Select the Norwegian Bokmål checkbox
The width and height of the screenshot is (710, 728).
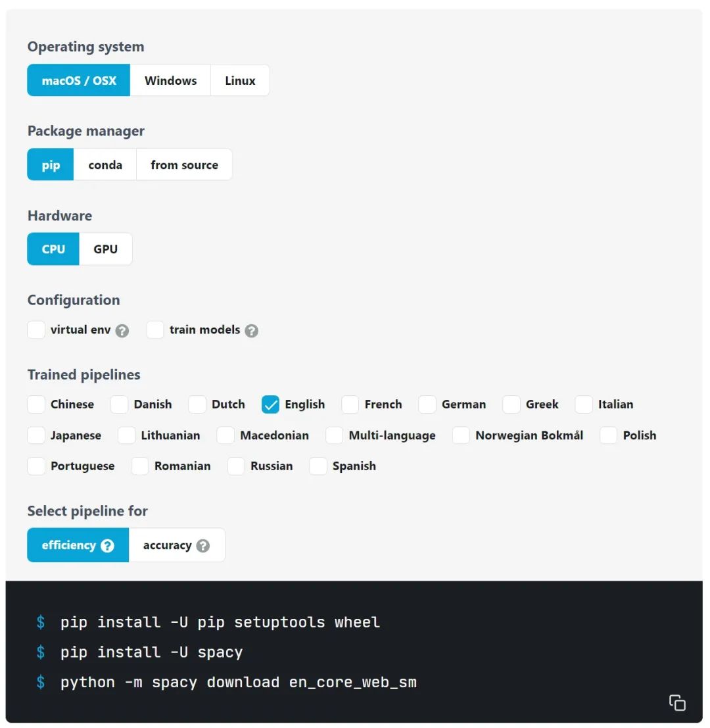tap(461, 435)
